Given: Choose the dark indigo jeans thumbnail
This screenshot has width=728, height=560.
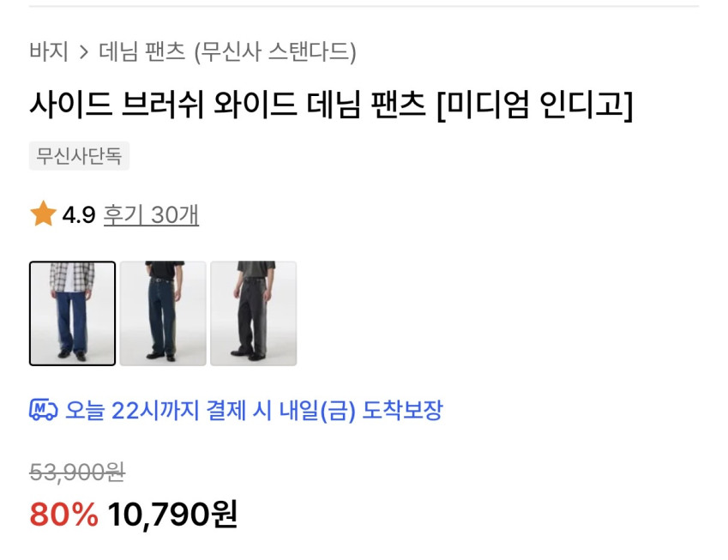Looking at the screenshot, I should pos(163,313).
